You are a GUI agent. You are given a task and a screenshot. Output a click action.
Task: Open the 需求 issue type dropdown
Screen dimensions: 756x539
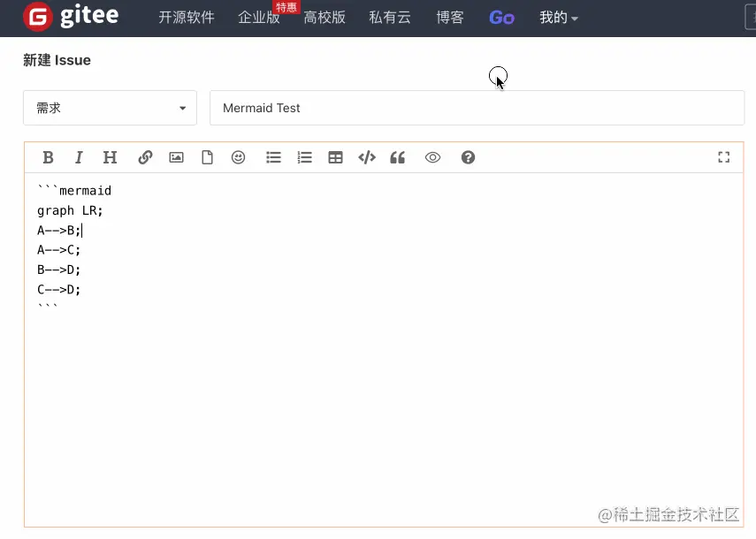[110, 108]
